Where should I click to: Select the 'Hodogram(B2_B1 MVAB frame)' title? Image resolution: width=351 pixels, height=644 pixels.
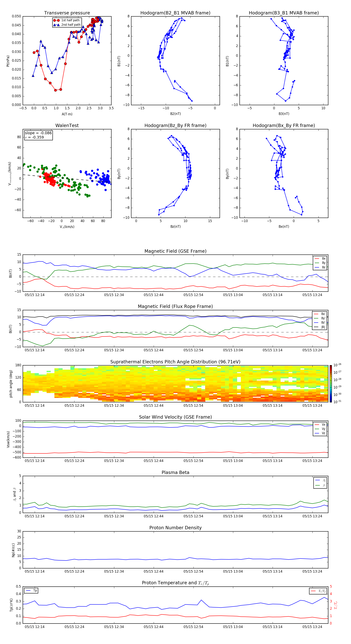[175, 13]
